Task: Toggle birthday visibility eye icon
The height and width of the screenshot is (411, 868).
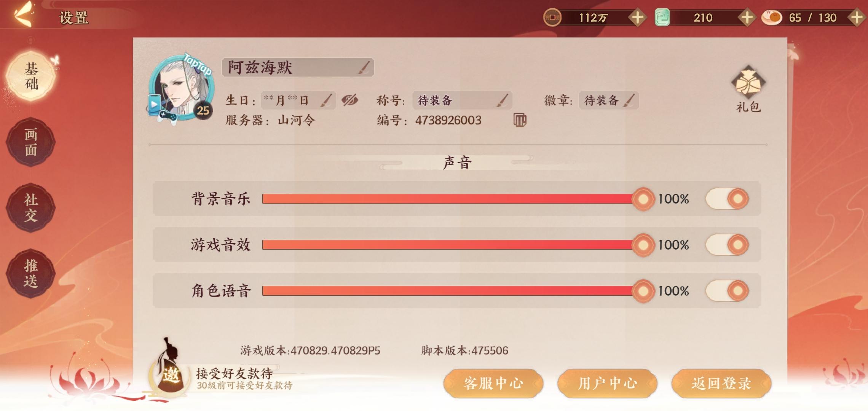Action: pyautogui.click(x=349, y=100)
